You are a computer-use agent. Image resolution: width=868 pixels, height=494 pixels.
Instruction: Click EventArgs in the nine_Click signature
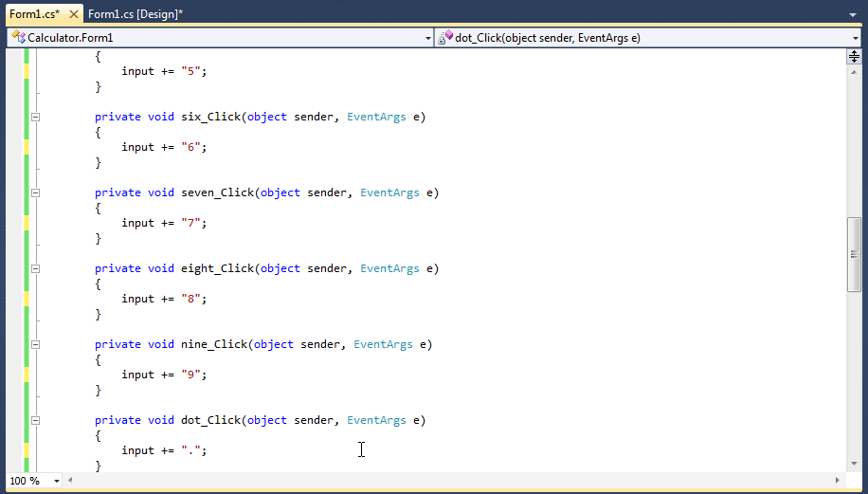click(383, 344)
